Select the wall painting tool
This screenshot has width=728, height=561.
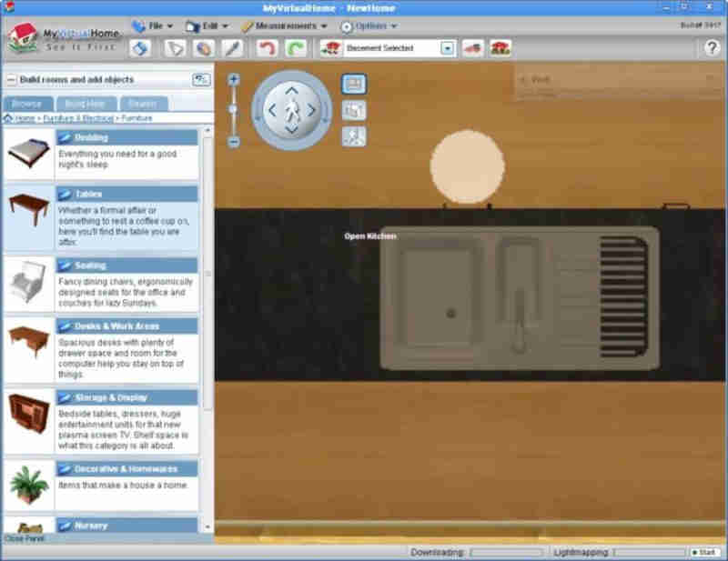tap(141, 50)
